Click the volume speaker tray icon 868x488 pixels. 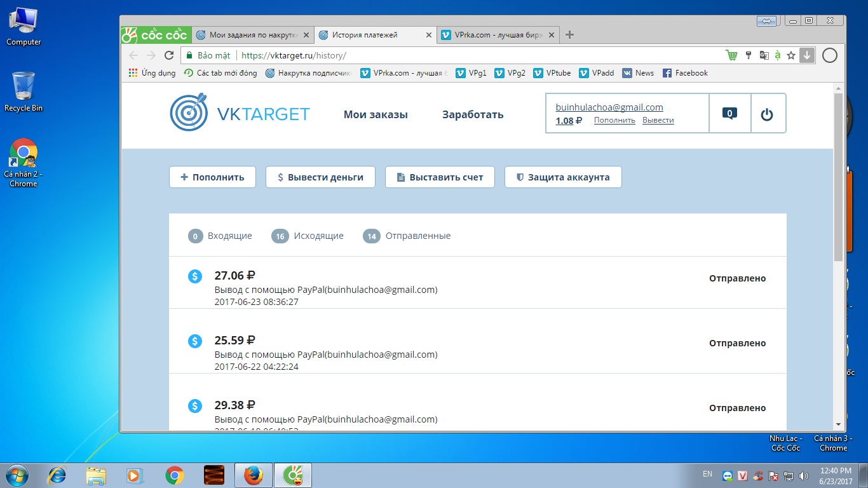[x=803, y=475]
